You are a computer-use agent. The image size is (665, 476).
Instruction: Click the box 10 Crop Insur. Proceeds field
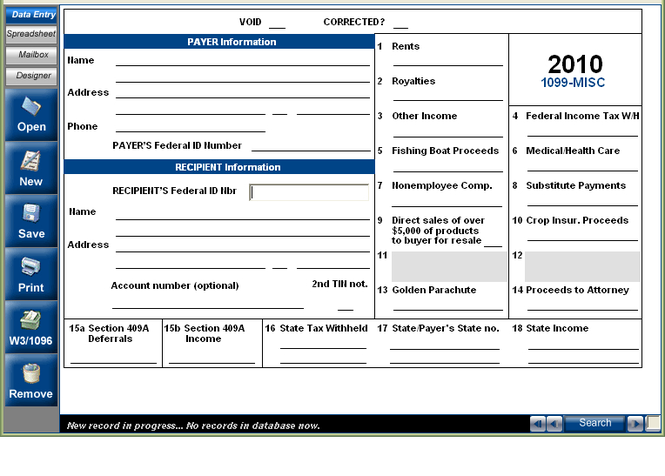582,235
